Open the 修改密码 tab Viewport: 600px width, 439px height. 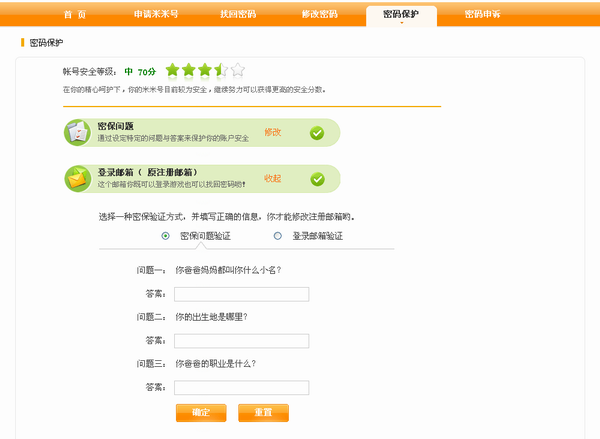(x=319, y=15)
